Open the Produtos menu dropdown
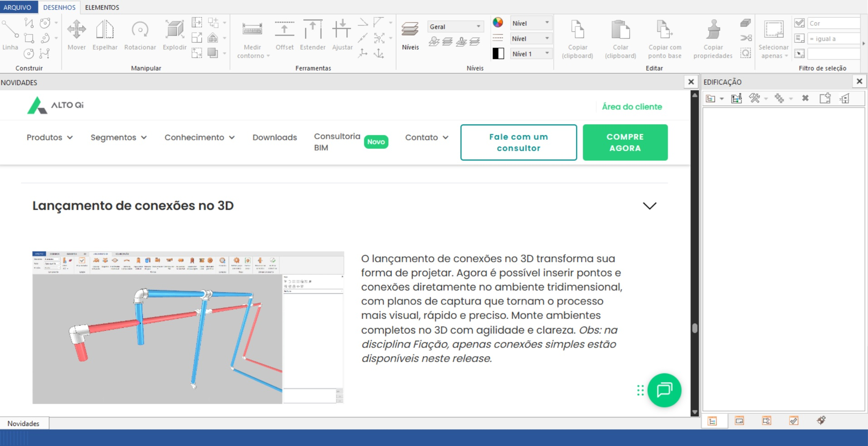This screenshot has height=446, width=868. [49, 137]
